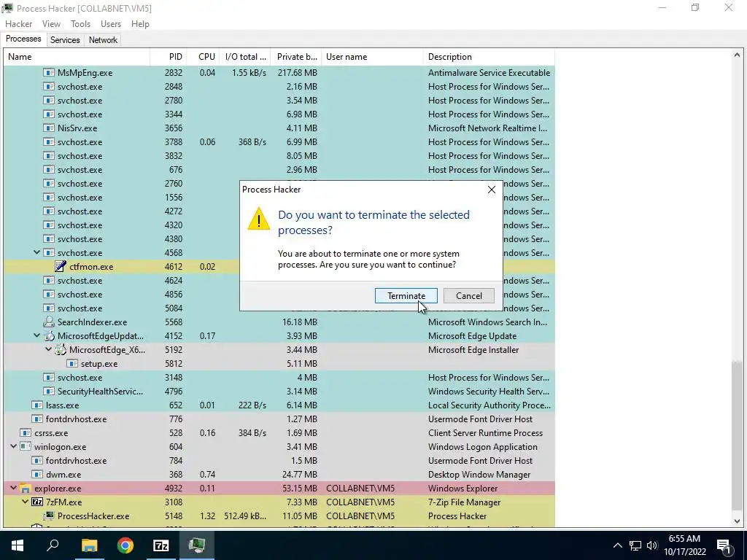Show hidden tray icons
This screenshot has height=560, width=747.
click(617, 545)
